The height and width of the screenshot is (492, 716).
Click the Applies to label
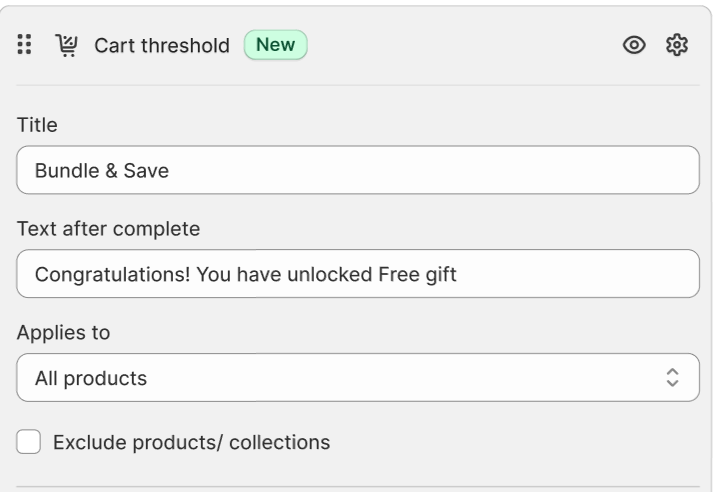click(63, 333)
